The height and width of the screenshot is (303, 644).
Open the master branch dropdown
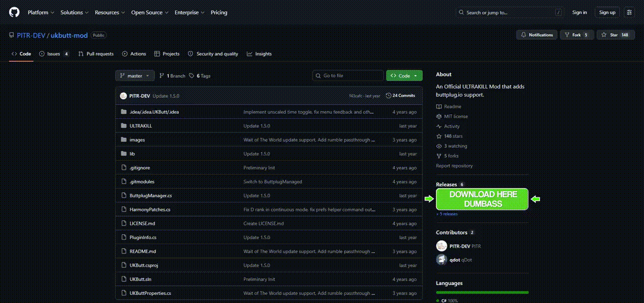(x=135, y=75)
